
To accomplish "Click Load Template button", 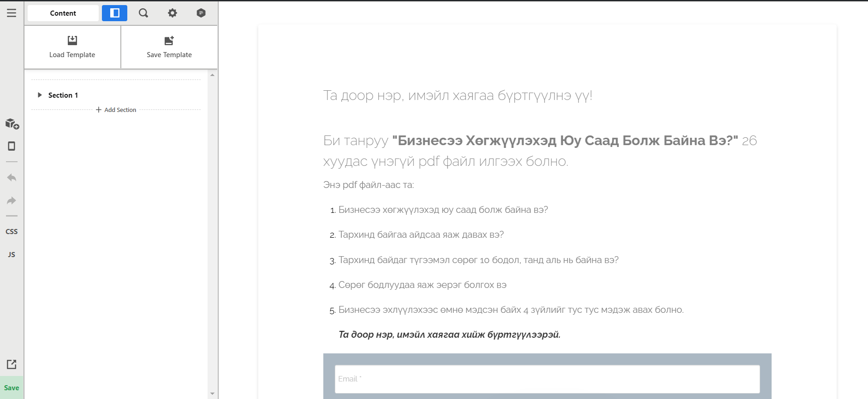I will [x=72, y=47].
